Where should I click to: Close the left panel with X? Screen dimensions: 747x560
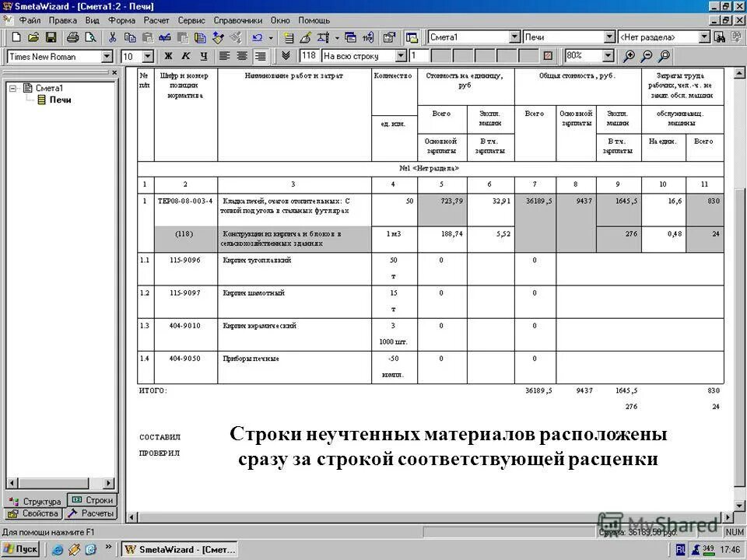pos(114,73)
